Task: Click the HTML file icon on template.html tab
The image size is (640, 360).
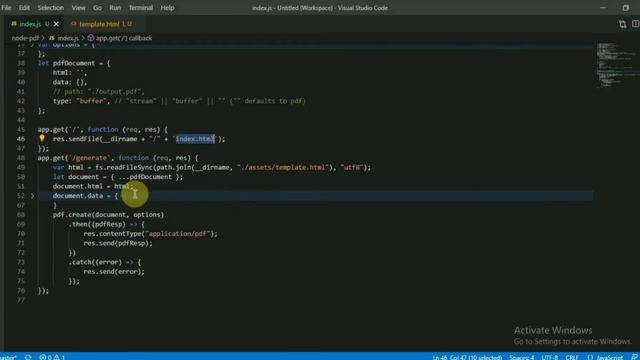Action: click(73, 24)
